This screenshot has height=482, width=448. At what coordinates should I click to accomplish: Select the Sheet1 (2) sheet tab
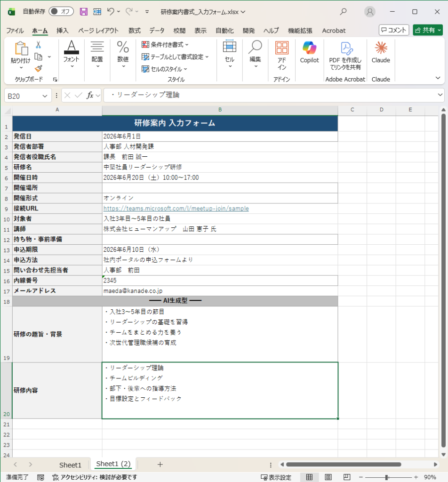click(x=113, y=464)
